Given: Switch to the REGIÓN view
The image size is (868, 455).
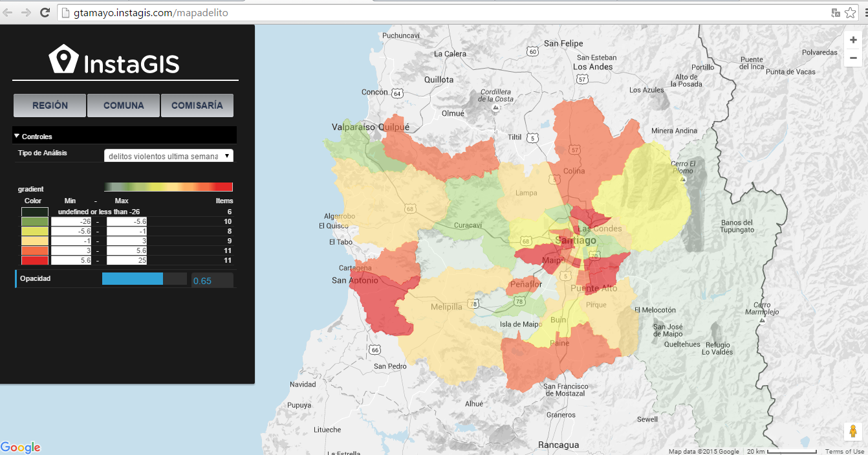Looking at the screenshot, I should [50, 105].
